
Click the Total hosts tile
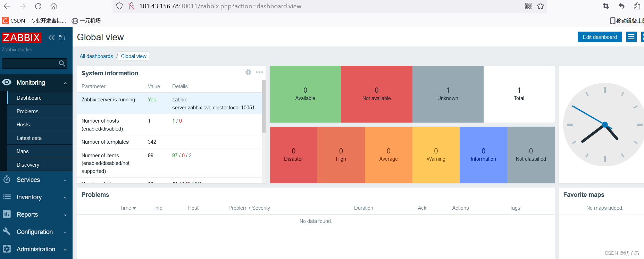pyautogui.click(x=519, y=94)
